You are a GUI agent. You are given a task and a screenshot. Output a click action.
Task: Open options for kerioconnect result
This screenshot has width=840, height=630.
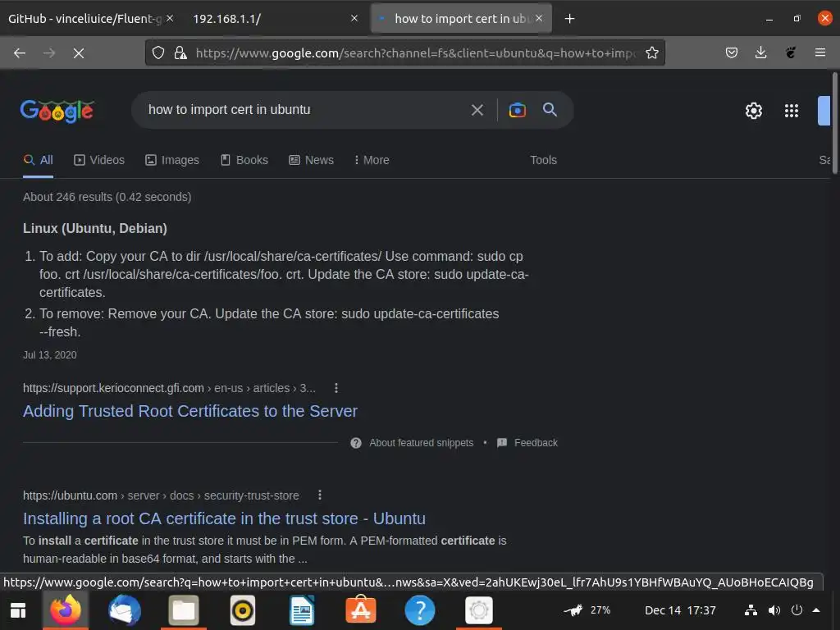(x=336, y=388)
